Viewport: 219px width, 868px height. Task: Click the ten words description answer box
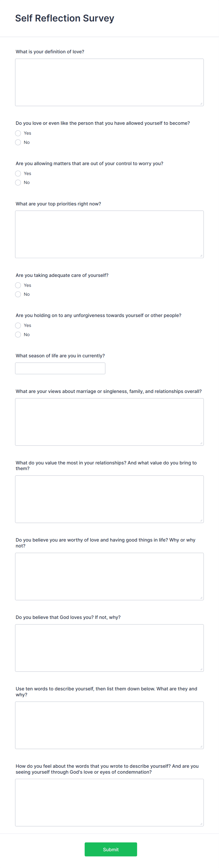pos(109,725)
